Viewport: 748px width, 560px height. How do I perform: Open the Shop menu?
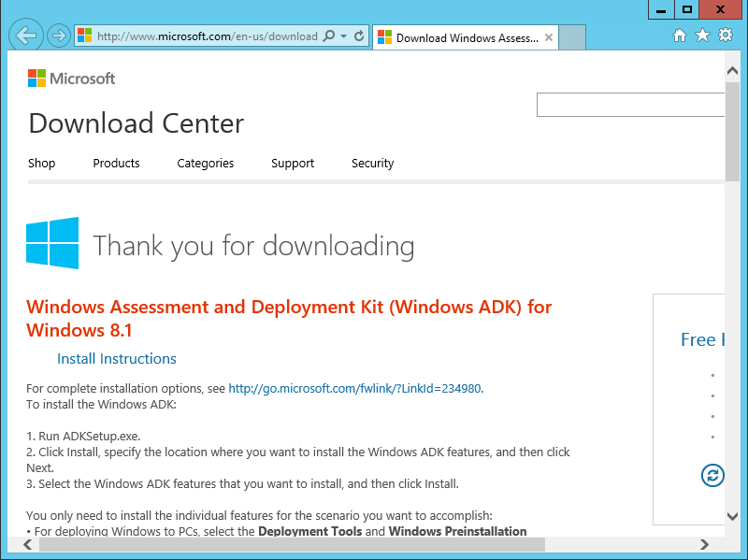[x=42, y=163]
